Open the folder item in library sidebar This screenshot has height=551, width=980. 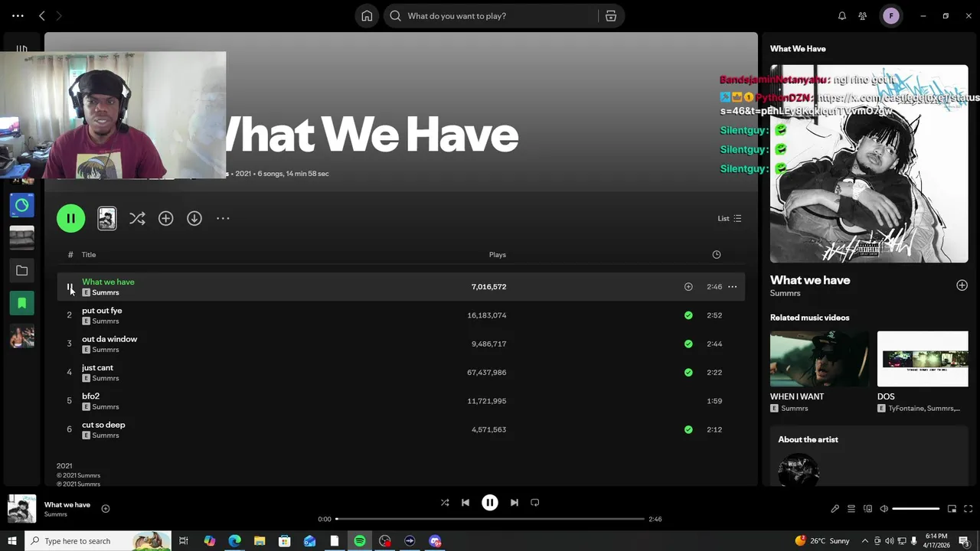point(22,271)
